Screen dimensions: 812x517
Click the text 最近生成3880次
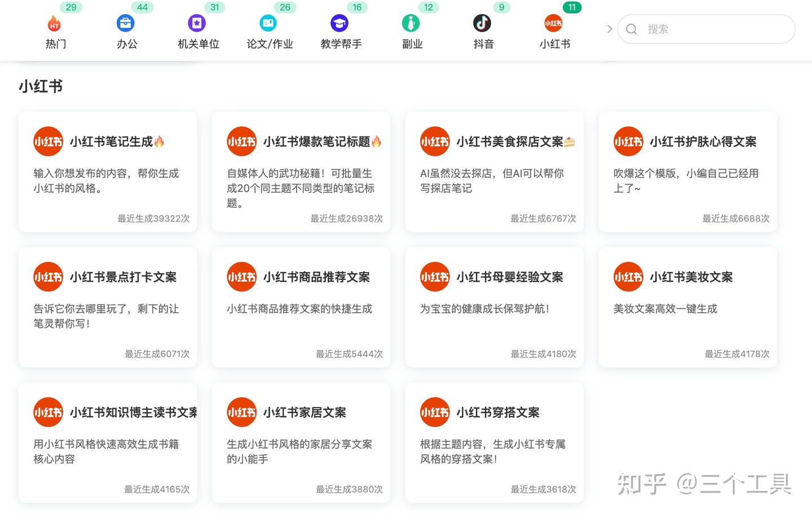350,489
